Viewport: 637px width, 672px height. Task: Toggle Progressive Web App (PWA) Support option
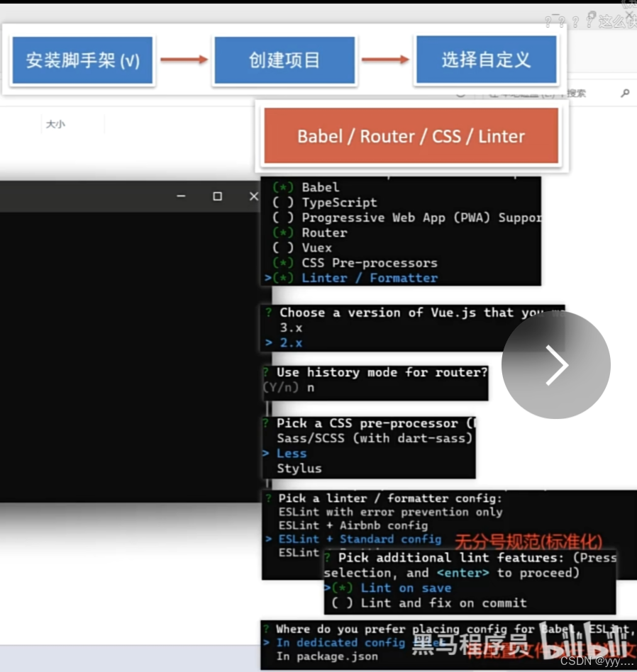[406, 218]
